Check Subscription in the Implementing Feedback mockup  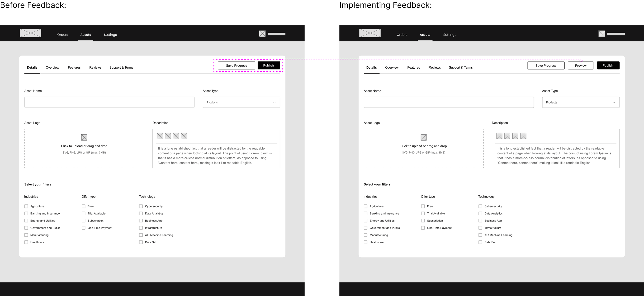tap(423, 221)
